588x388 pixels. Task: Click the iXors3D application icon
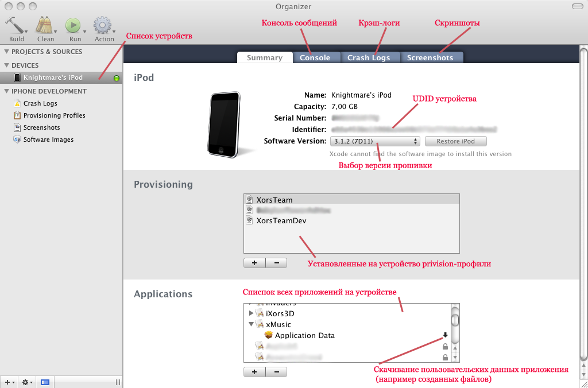point(260,313)
